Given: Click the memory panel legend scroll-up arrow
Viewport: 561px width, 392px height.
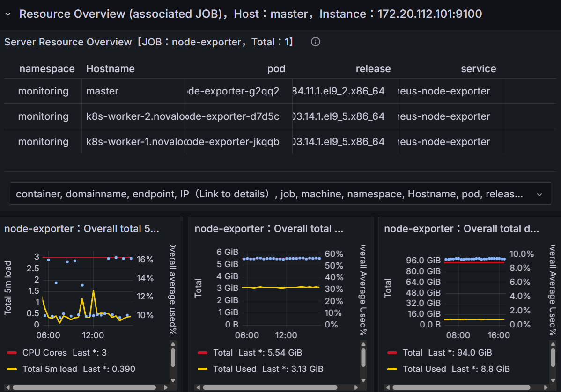Looking at the screenshot, I should tap(363, 344).
